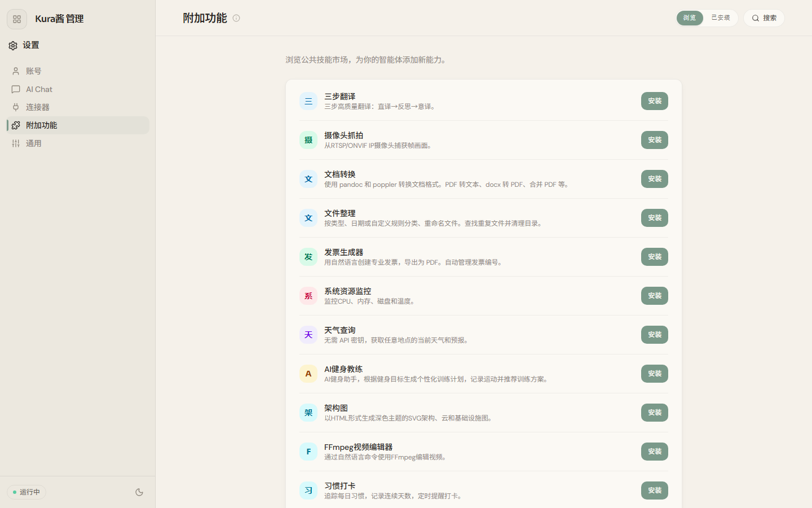
Task: Click the 附加功能 puzzle icon in sidebar
Action: [x=16, y=125]
